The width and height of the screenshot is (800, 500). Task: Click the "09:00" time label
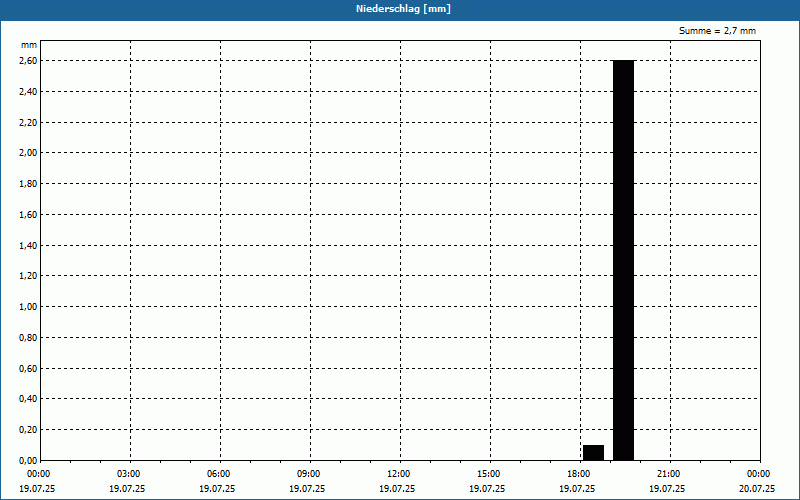[x=309, y=474]
